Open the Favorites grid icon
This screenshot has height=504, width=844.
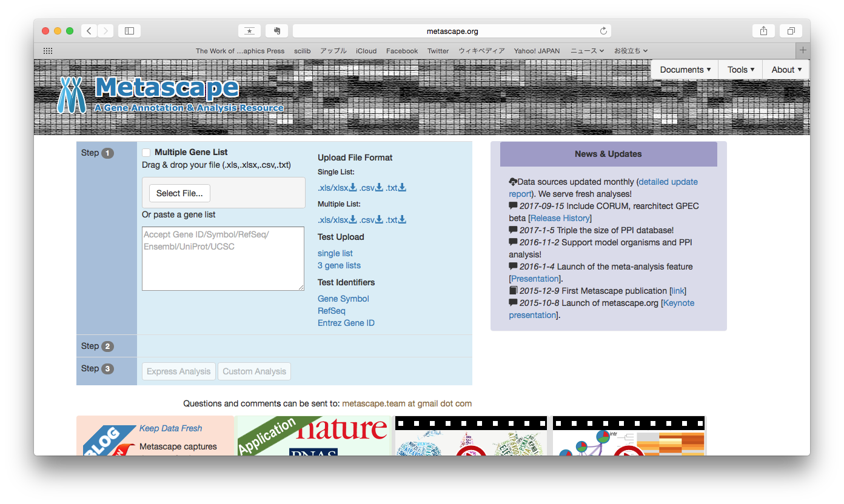pyautogui.click(x=48, y=51)
